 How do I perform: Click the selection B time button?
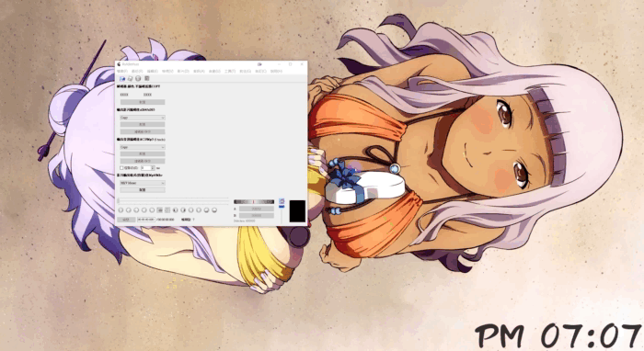coord(257,215)
